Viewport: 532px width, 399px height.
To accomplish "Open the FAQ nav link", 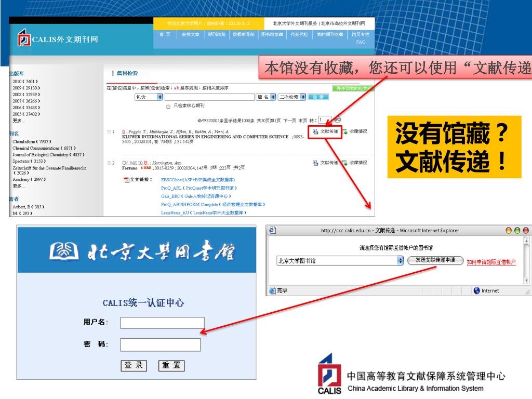I will coord(361,42).
